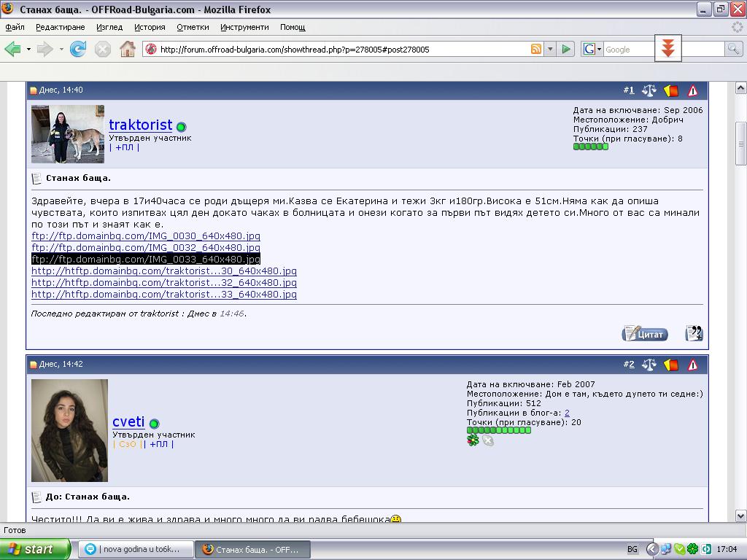Click the scroll down arrow of page
The height and width of the screenshot is (560, 747).
(741, 516)
